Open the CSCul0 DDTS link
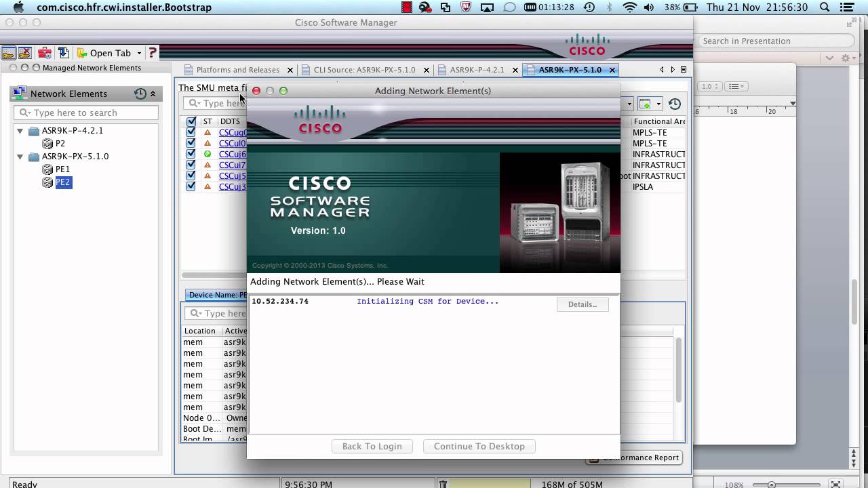868x488 pixels. 233,143
